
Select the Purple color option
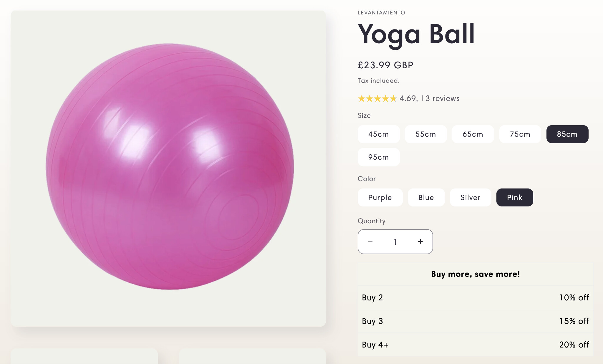(380, 198)
